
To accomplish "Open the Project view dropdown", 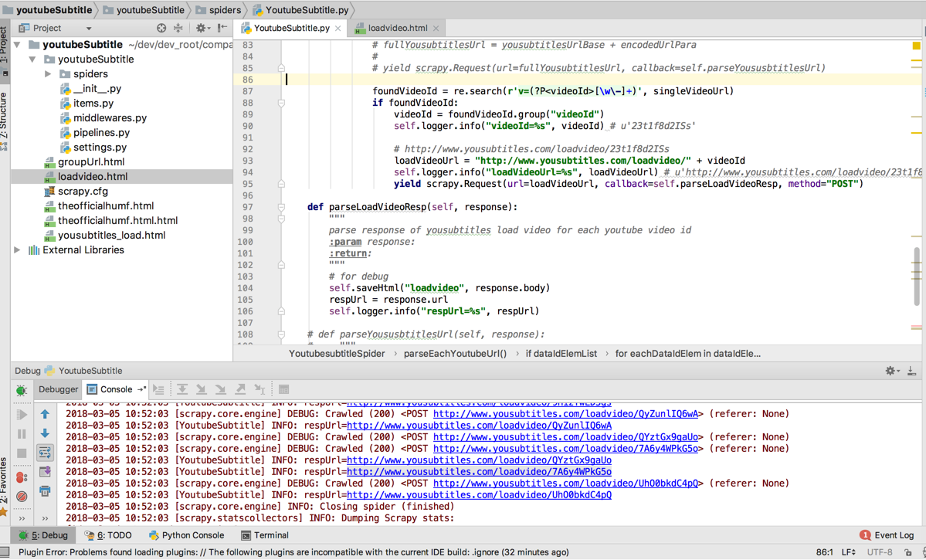I will pos(89,29).
